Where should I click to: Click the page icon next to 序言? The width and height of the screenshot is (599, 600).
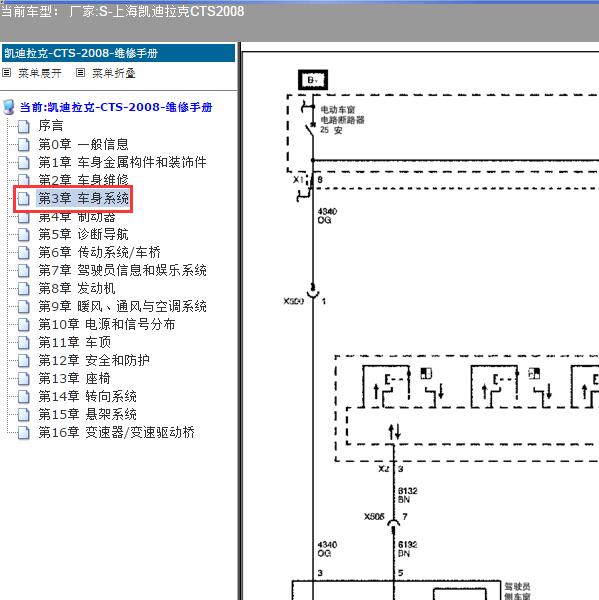[x=24, y=126]
